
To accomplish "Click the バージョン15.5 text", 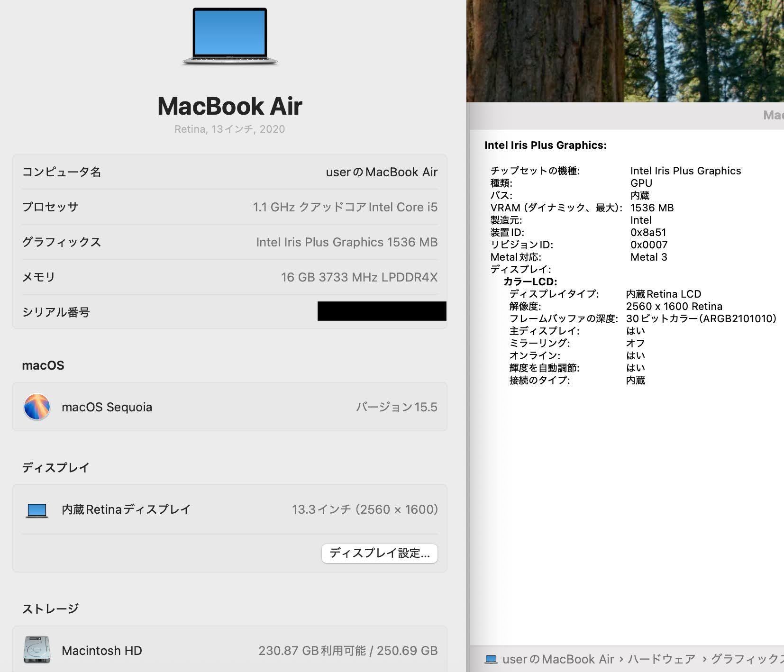I will 396,407.
